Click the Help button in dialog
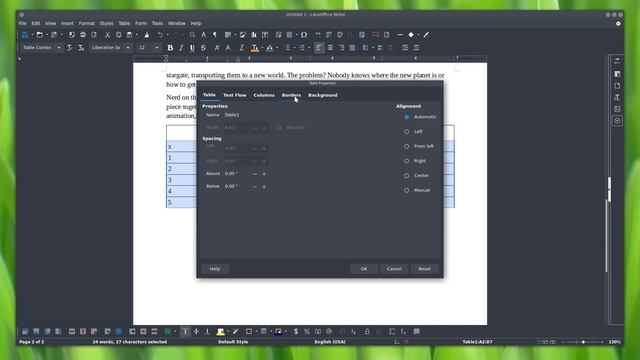The width and height of the screenshot is (640, 360). [x=215, y=269]
